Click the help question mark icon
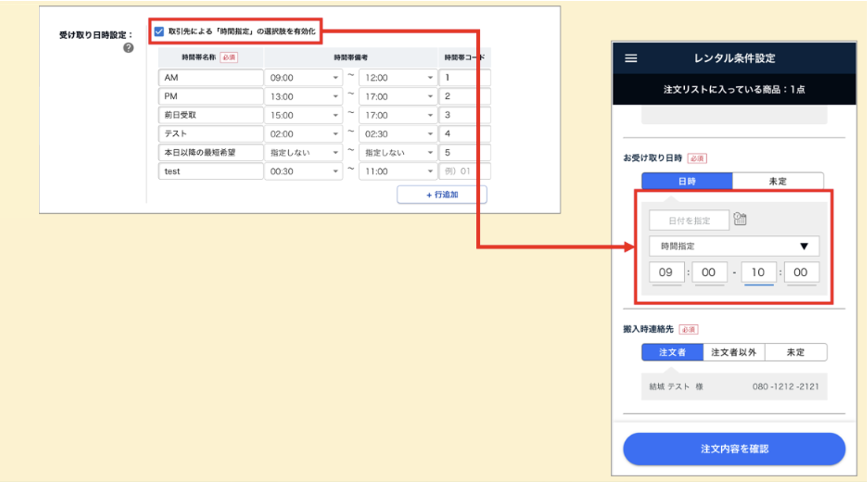Screen dimensions: 868x482 click(x=128, y=48)
